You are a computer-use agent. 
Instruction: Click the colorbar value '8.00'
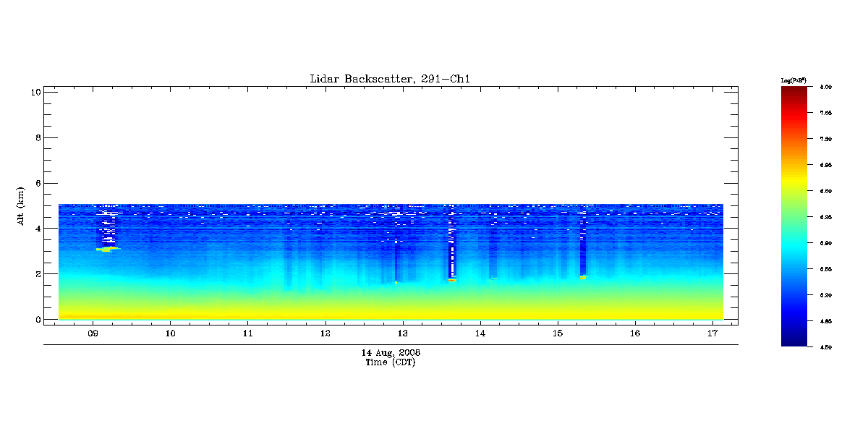826,87
